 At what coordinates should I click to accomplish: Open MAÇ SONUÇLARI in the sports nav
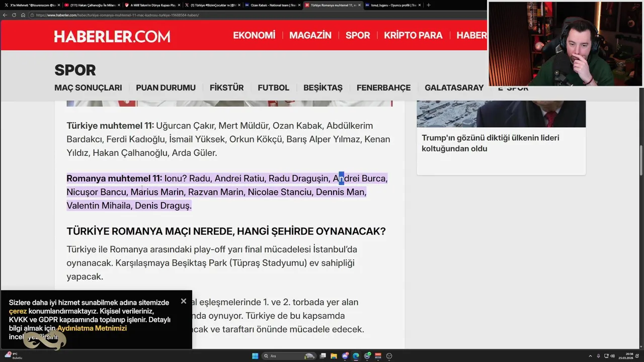click(x=88, y=87)
